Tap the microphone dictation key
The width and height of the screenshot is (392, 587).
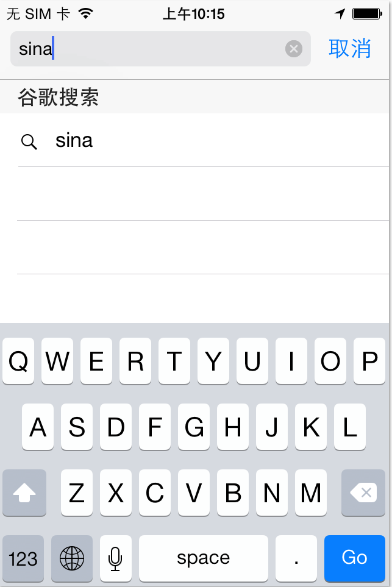[115, 558]
